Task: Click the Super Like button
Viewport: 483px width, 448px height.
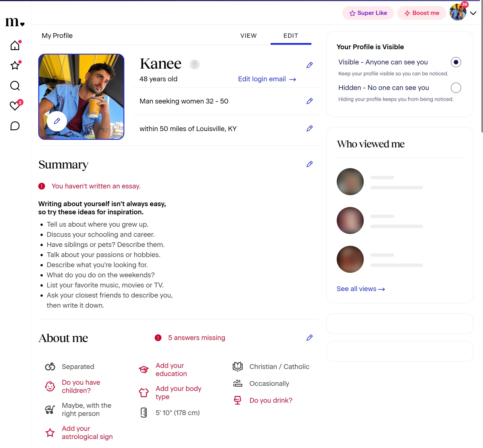Action: (x=368, y=13)
